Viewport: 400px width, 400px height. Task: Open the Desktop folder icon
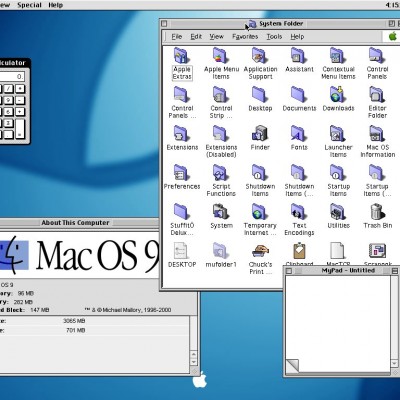click(260, 94)
